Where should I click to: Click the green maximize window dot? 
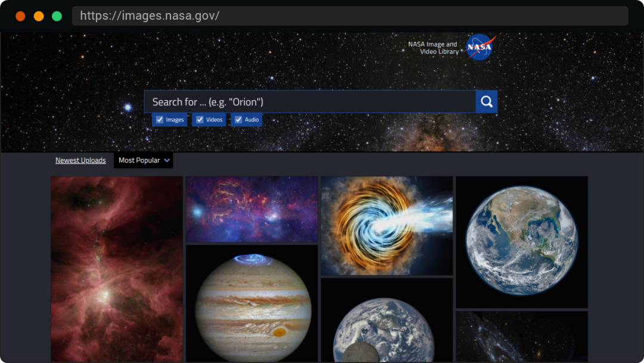(57, 16)
